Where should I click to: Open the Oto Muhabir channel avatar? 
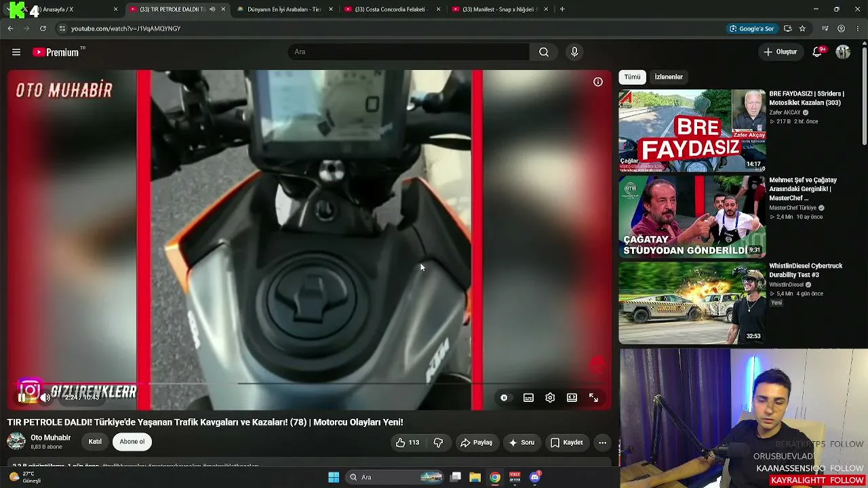(x=16, y=442)
